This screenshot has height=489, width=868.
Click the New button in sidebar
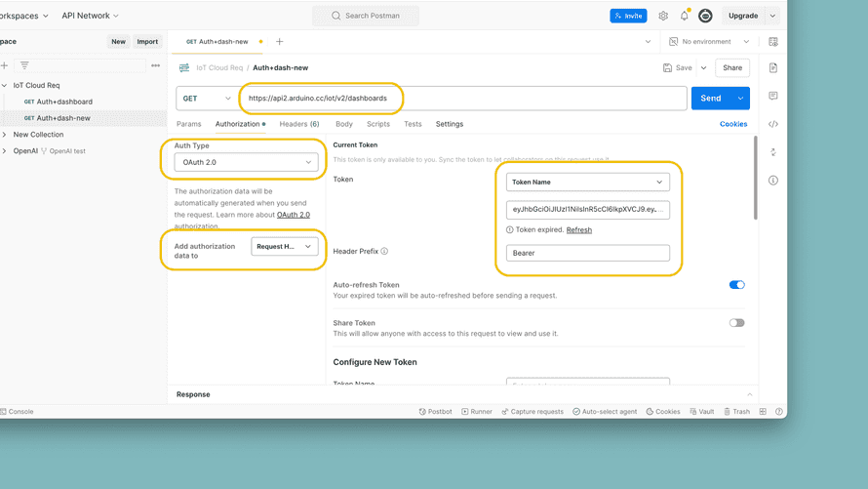point(118,42)
